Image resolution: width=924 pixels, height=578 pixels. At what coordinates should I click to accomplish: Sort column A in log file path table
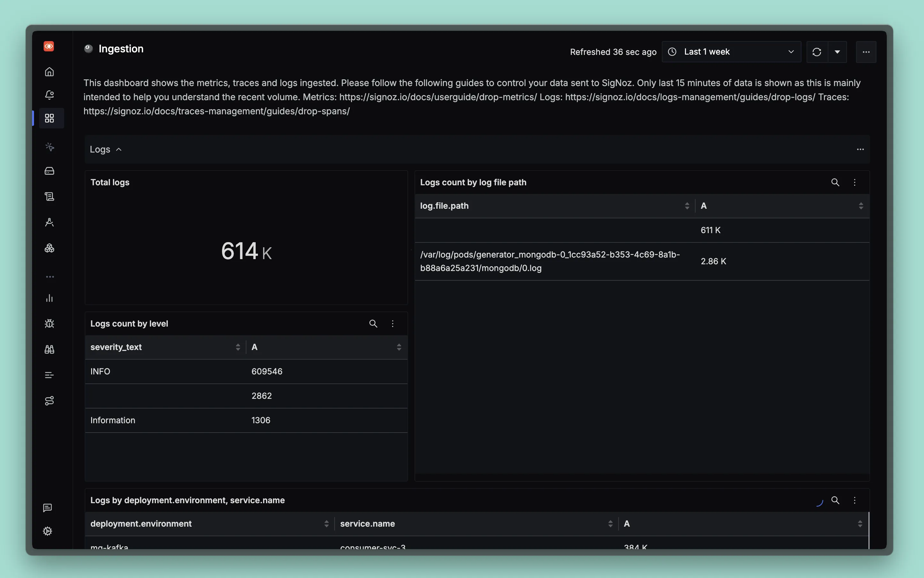tap(860, 206)
